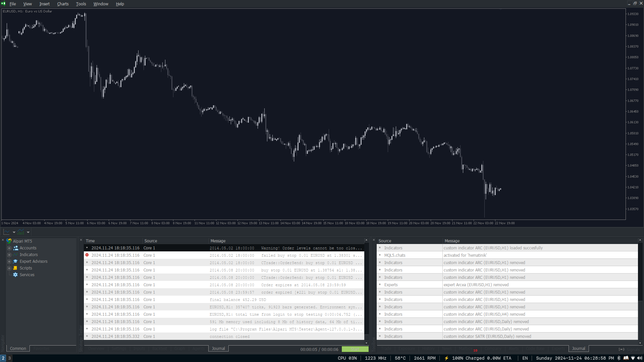Click the red error icon in tester journal
The image size is (644, 362).
click(x=87, y=255)
